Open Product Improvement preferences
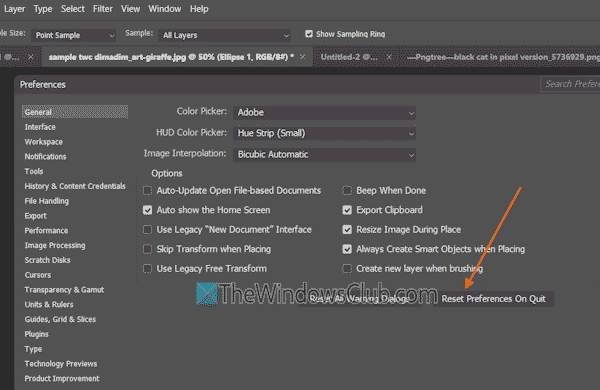The width and height of the screenshot is (600, 390). 62,379
